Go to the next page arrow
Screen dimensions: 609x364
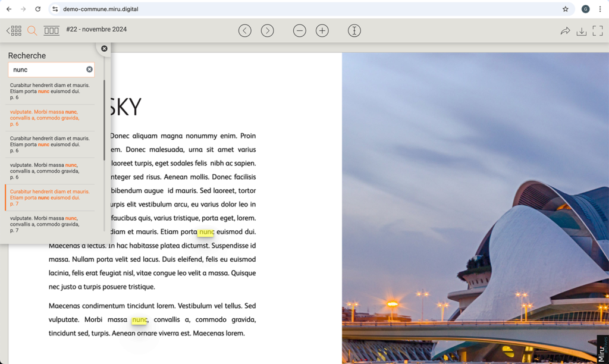click(268, 31)
